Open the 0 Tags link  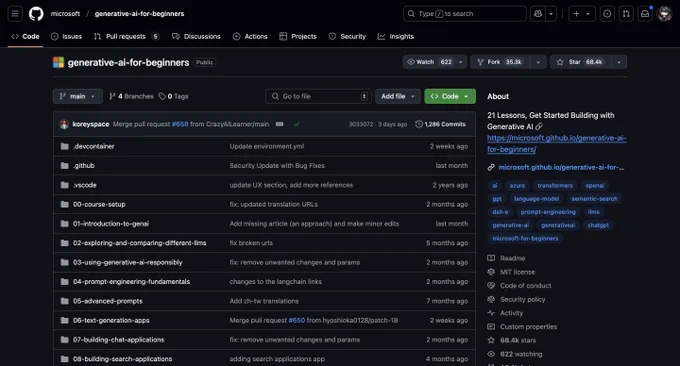[x=173, y=96]
